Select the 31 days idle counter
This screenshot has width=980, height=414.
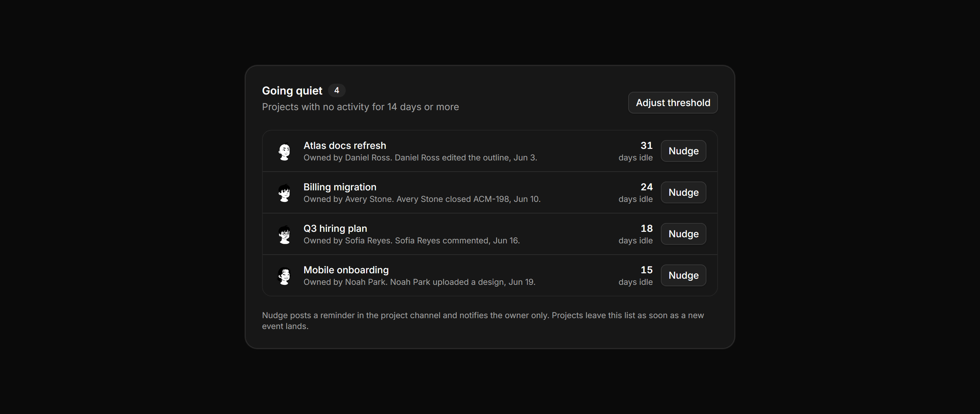[635, 151]
